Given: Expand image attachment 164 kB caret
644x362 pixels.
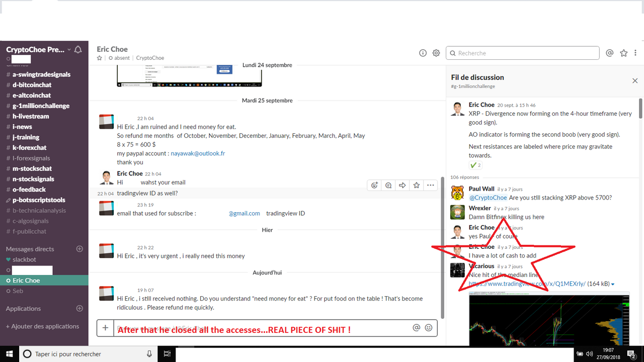Looking at the screenshot, I should 613,284.
